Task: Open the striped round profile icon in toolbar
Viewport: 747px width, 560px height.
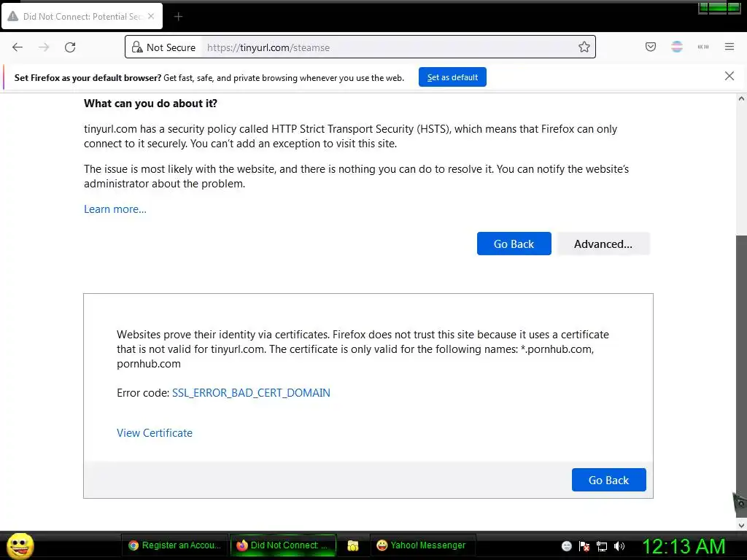Action: tap(676, 47)
